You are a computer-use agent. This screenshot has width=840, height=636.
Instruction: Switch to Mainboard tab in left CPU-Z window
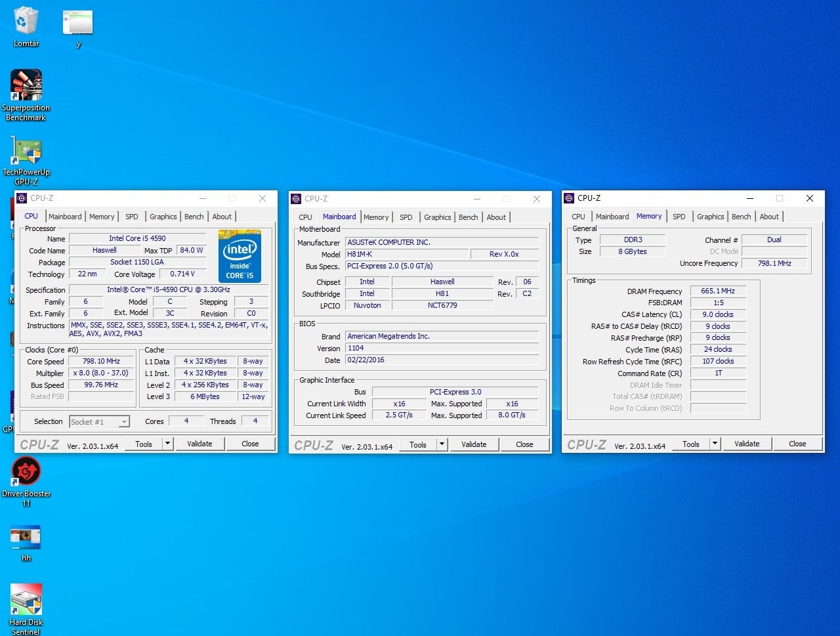(x=65, y=217)
